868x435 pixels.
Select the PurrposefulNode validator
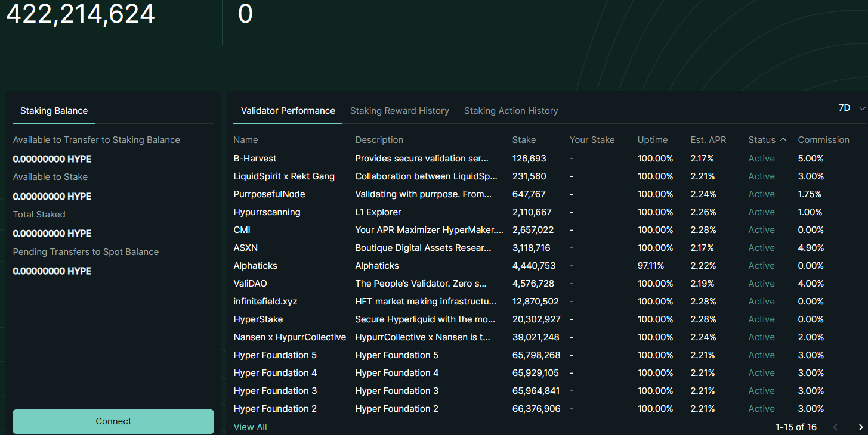270,194
